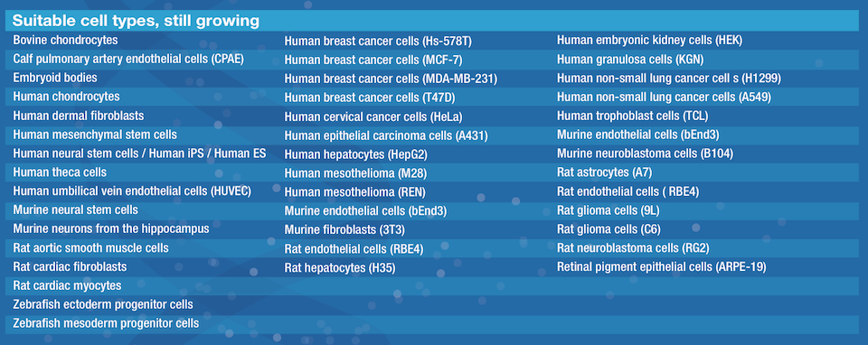Click Rat astrocytes (A7)
The image size is (868, 345).
pyautogui.click(x=605, y=172)
